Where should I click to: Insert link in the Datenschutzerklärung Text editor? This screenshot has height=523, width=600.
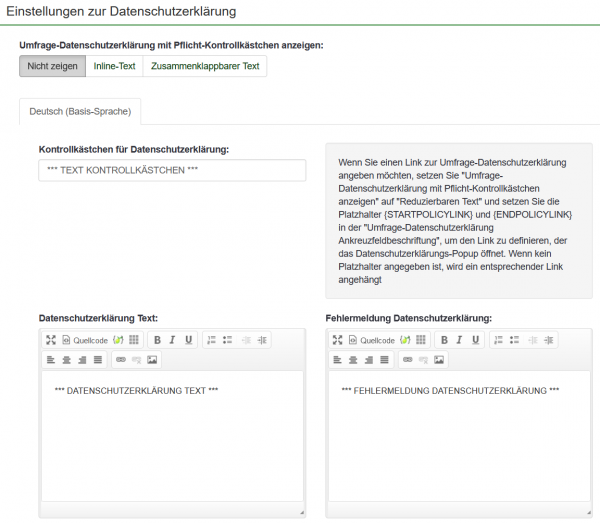120,359
